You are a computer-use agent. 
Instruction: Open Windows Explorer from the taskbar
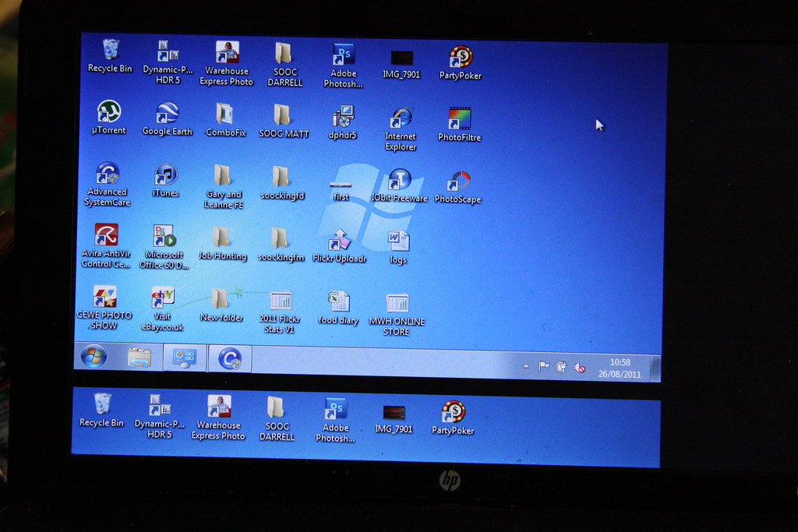click(139, 358)
